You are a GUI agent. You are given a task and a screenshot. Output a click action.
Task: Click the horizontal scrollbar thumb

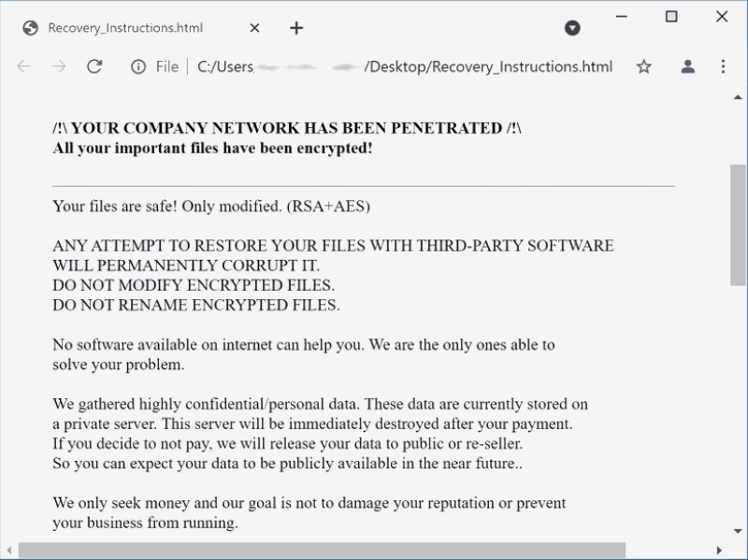(x=322, y=551)
